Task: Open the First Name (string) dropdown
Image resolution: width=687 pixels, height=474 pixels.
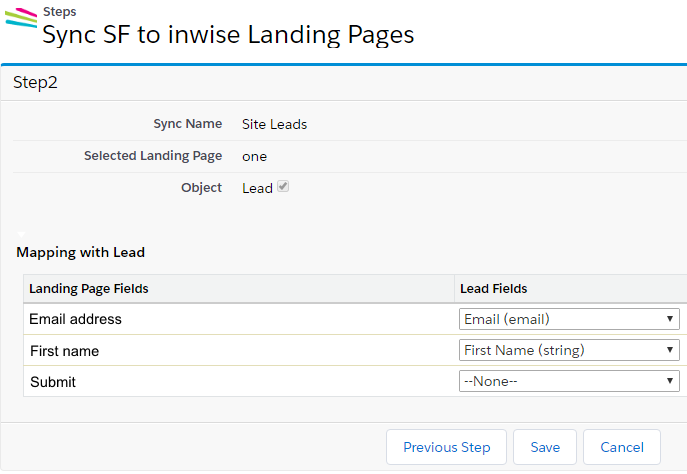Action: (x=569, y=350)
